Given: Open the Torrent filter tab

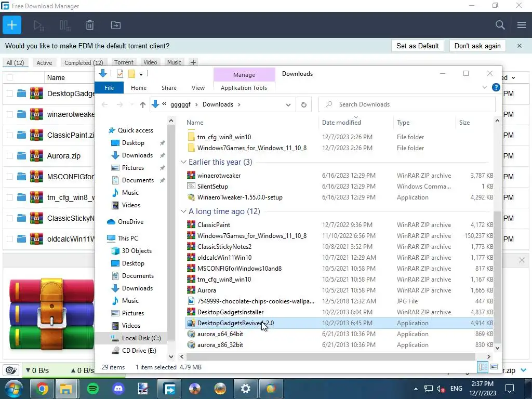Looking at the screenshot, I should pyautogui.click(x=124, y=62).
